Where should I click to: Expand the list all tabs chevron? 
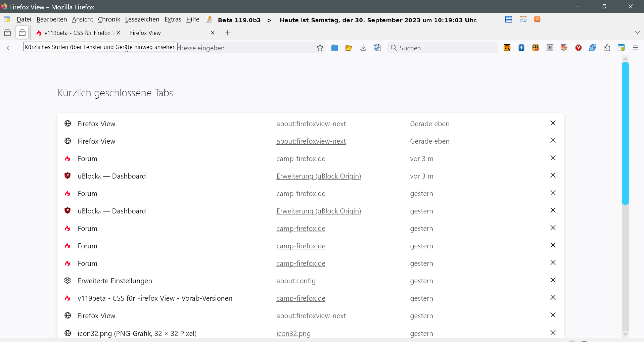(637, 33)
